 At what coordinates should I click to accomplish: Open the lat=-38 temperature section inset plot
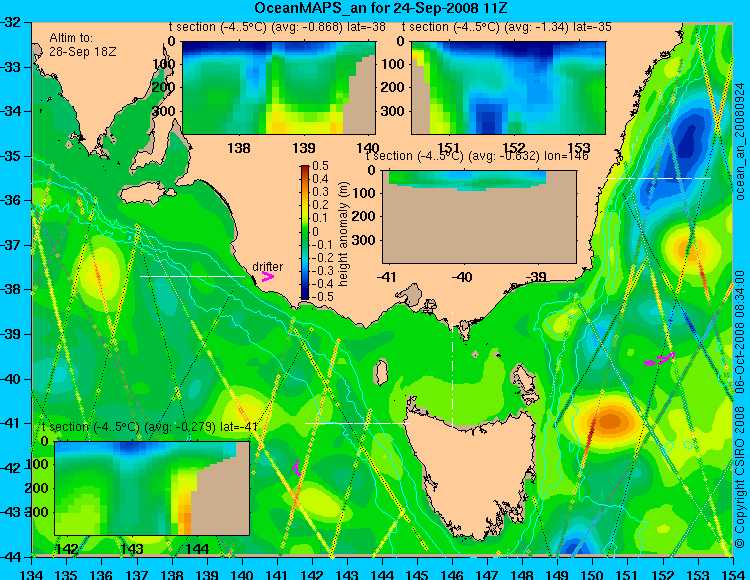point(279,88)
